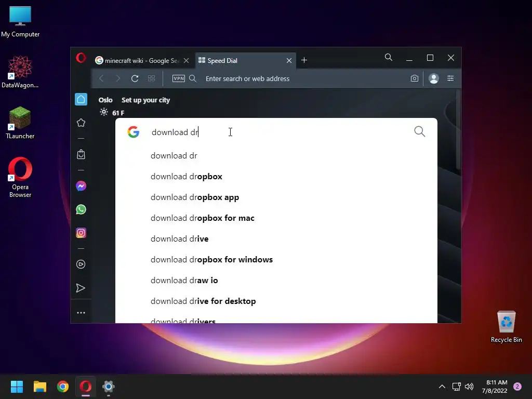Screen dimensions: 532x399
Task: Open DataWagon desktop shortcut
Action: point(20,72)
